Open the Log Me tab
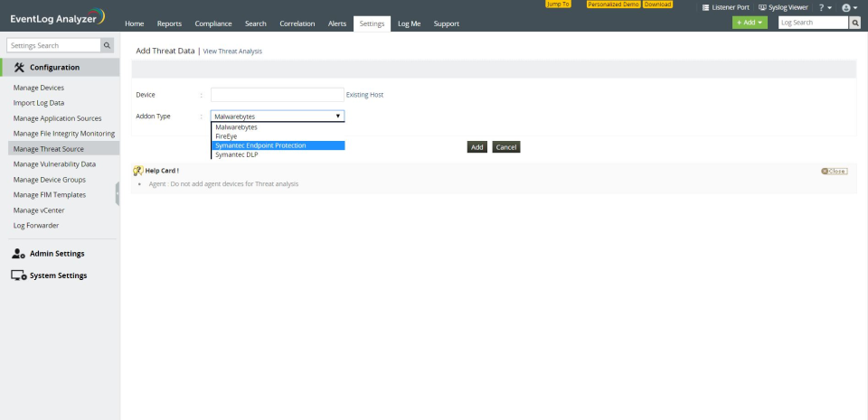 tap(409, 23)
